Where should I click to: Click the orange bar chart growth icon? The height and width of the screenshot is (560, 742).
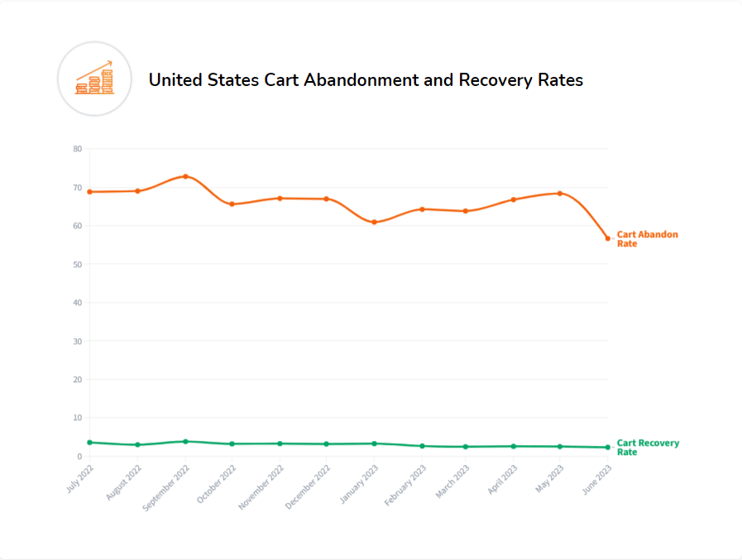click(94, 79)
